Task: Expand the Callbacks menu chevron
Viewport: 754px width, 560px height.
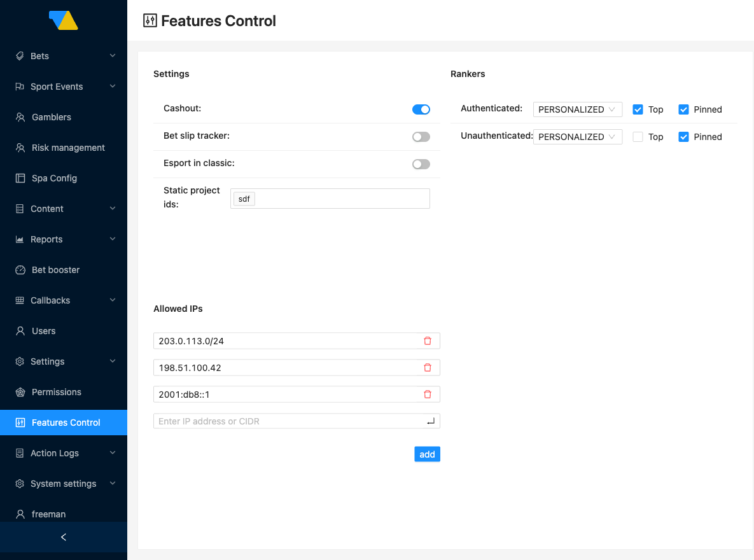Action: pos(113,300)
